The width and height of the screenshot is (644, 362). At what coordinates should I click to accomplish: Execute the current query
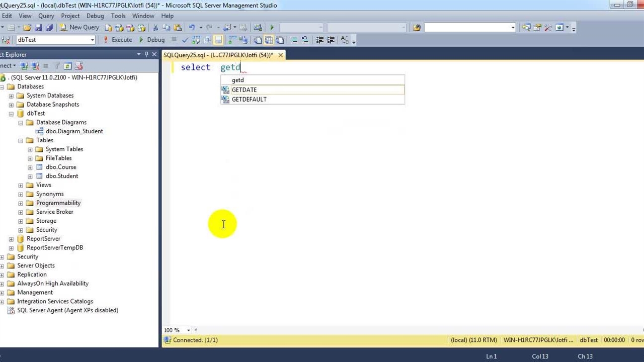[x=117, y=40]
